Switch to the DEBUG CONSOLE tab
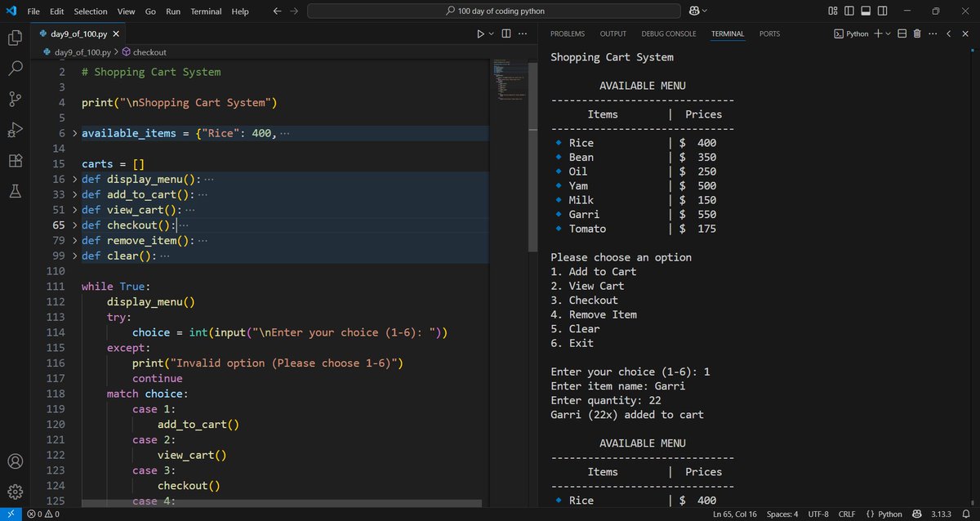 point(669,34)
